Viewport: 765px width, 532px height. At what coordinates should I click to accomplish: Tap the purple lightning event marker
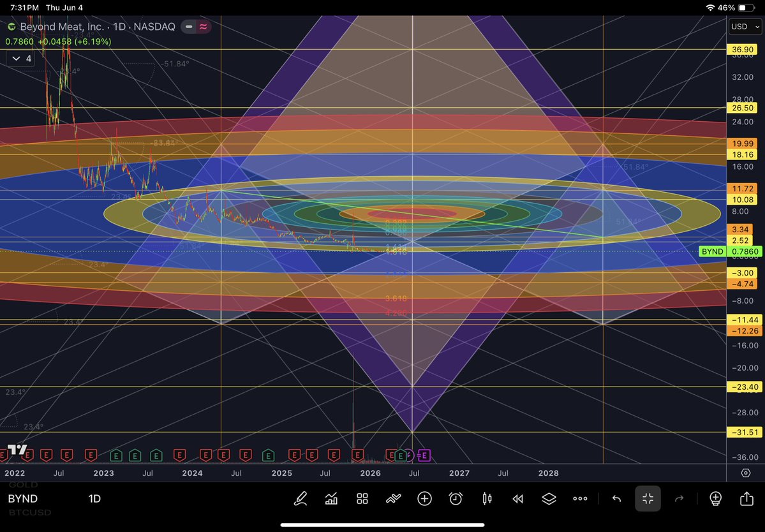(409, 455)
